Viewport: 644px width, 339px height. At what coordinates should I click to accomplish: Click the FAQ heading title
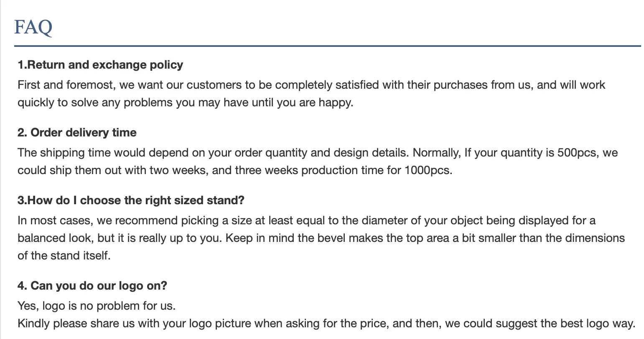click(33, 27)
